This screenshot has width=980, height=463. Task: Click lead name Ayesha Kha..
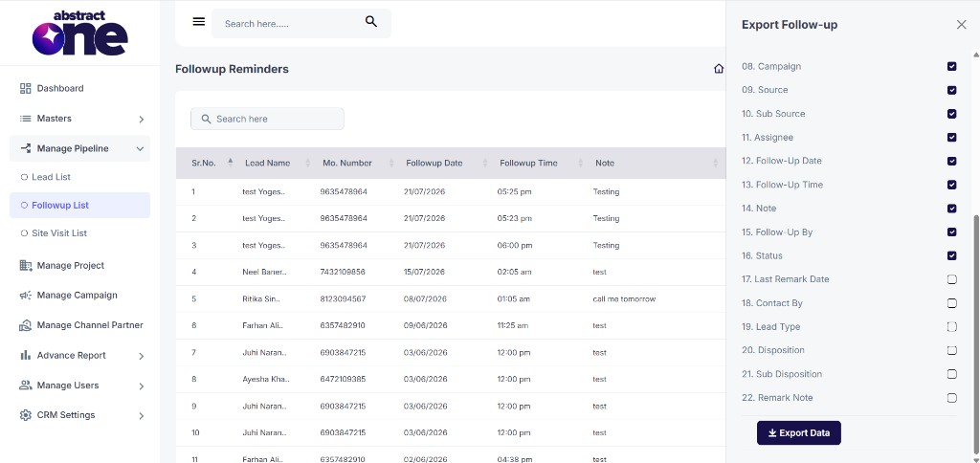(x=266, y=379)
